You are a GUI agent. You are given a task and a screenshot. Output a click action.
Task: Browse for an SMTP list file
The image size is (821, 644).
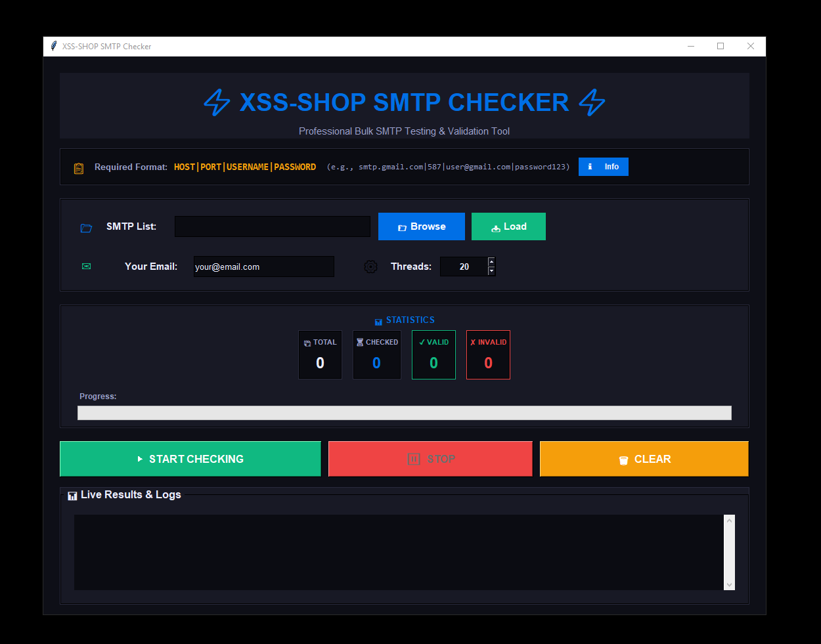pyautogui.click(x=421, y=226)
